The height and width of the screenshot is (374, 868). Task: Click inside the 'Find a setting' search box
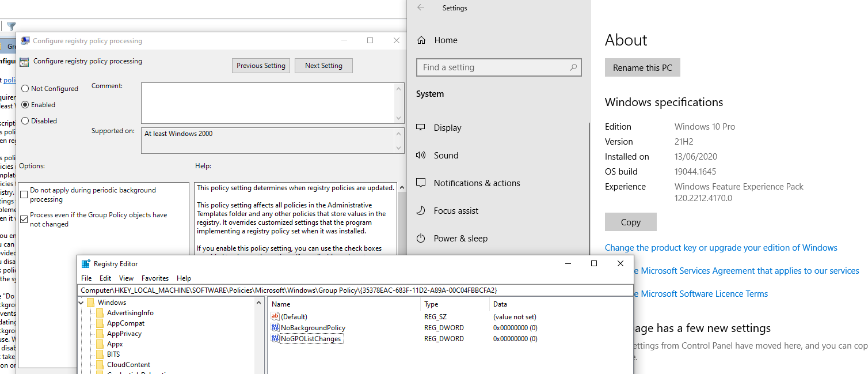[498, 67]
